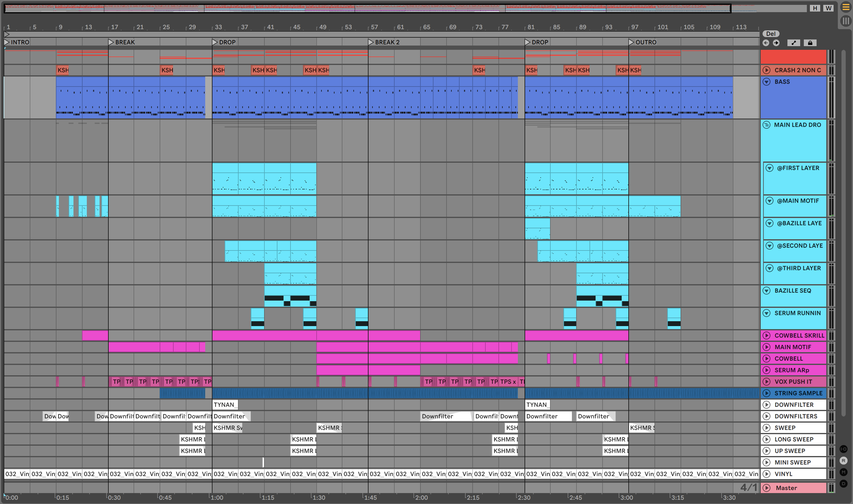Select the TYNAN_ clip at first DROP

225,405
